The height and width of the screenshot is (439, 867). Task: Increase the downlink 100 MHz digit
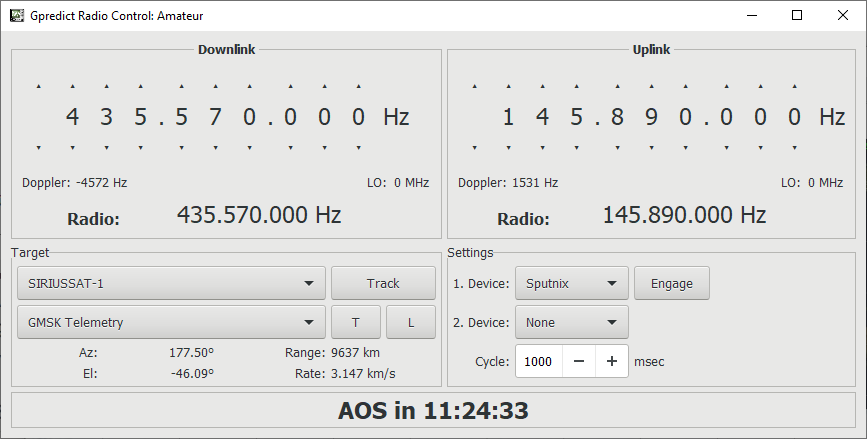[72, 87]
